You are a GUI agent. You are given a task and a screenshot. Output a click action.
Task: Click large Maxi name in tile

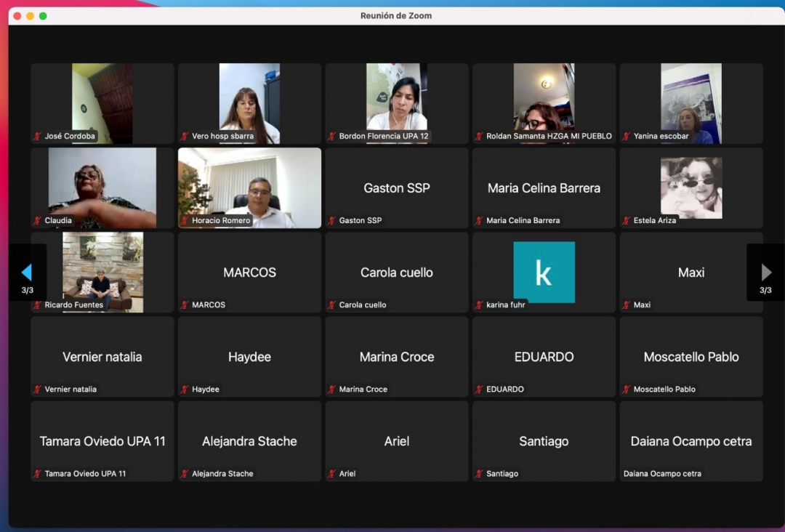click(691, 273)
